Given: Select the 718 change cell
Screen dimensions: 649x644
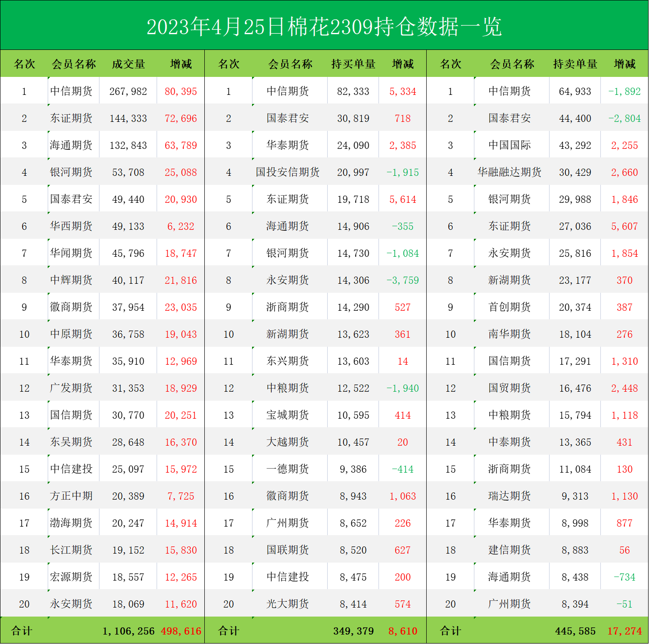Looking at the screenshot, I should coord(403,118).
